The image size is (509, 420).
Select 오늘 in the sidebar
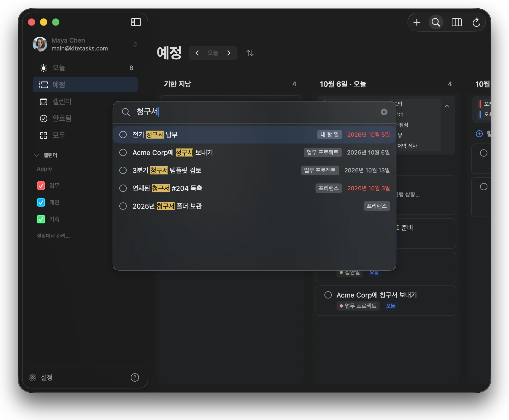click(x=85, y=68)
